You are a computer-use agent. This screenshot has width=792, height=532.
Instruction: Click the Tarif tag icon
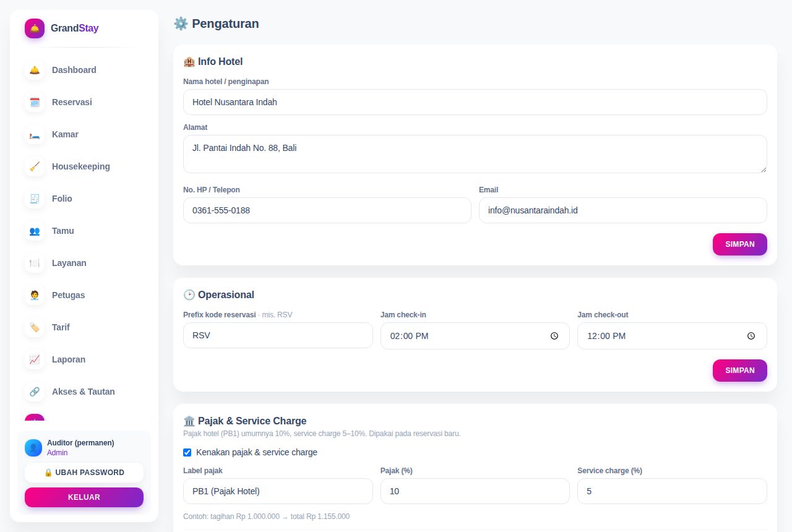click(x=35, y=327)
